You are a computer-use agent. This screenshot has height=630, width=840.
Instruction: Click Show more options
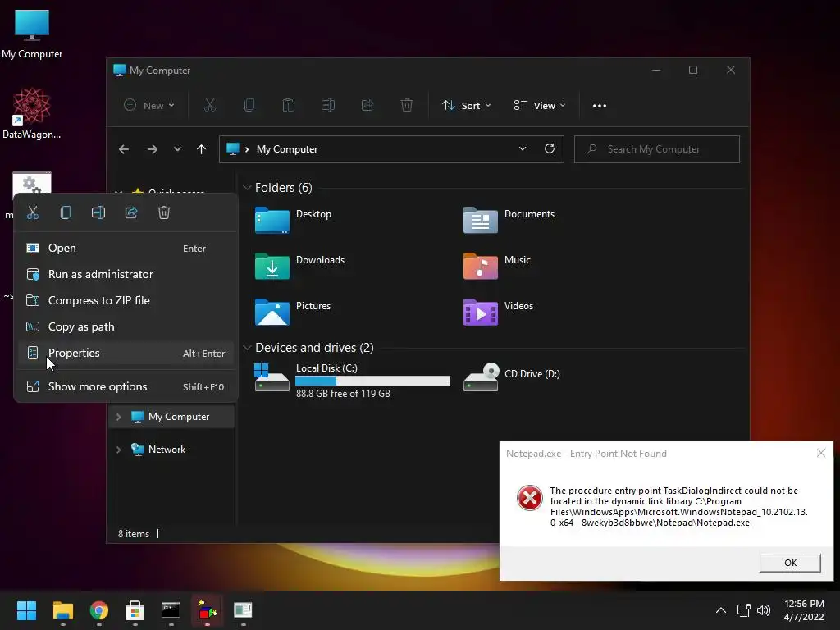tap(126, 387)
